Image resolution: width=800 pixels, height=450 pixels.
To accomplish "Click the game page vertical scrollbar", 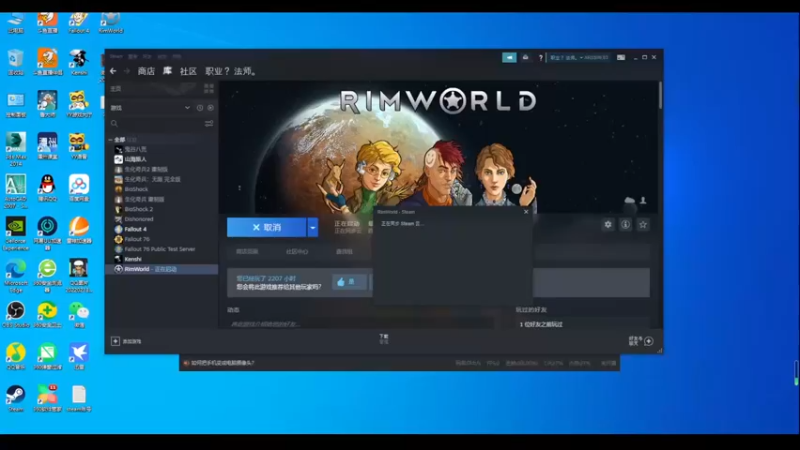I will [660, 96].
